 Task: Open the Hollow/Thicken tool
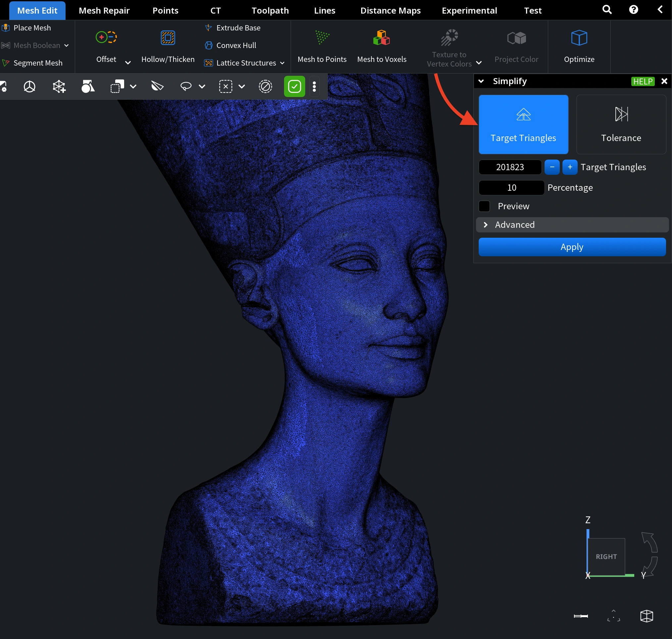pyautogui.click(x=168, y=47)
